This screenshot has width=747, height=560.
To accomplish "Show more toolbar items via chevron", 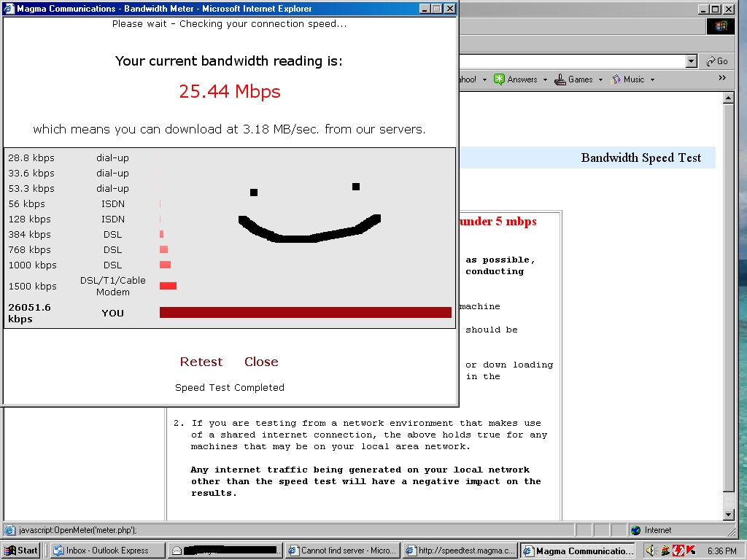I will click(x=721, y=78).
